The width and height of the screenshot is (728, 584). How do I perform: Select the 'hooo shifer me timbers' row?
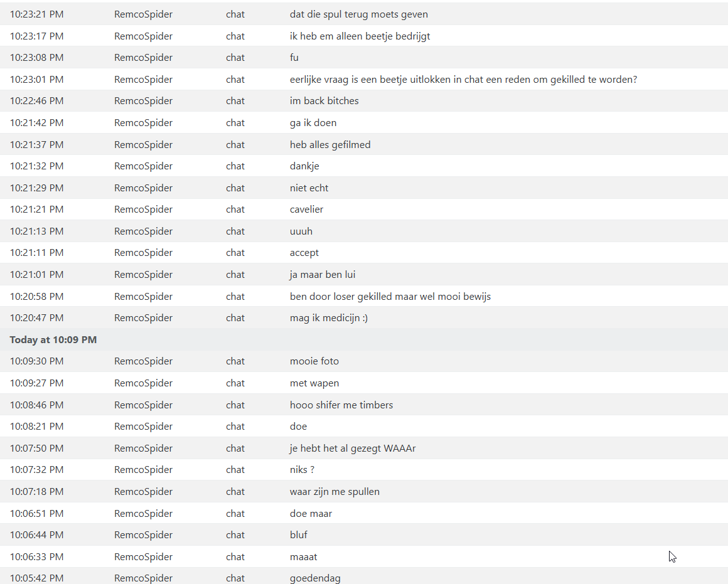tap(364, 405)
